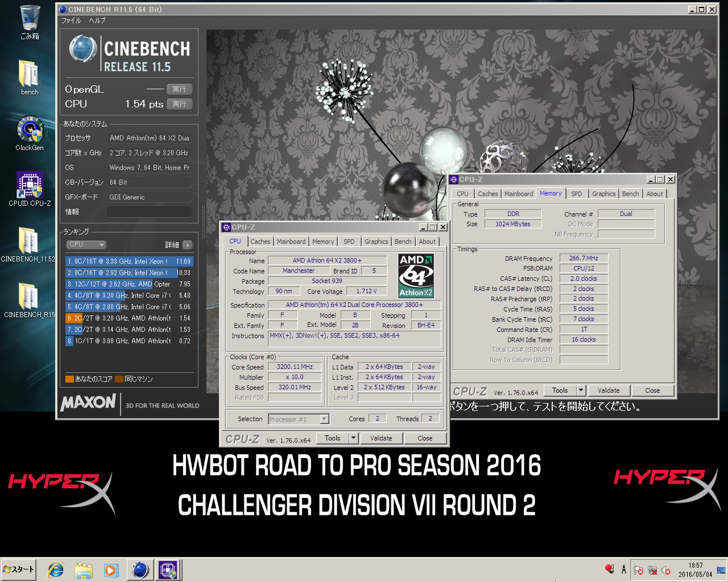This screenshot has height=582, width=728.
Task: Open About tab in front CPU-Z
Action: click(x=427, y=242)
